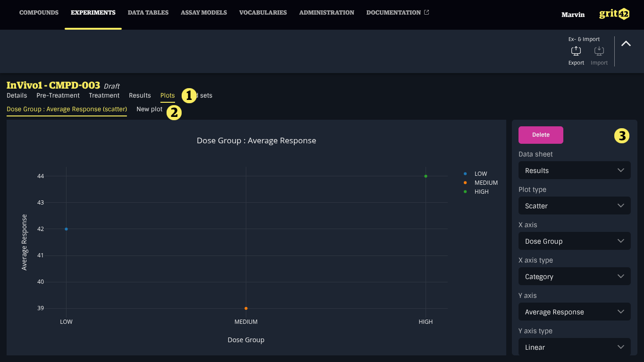This screenshot has width=644, height=362.
Task: Switch to the Results tab
Action: [x=140, y=95]
